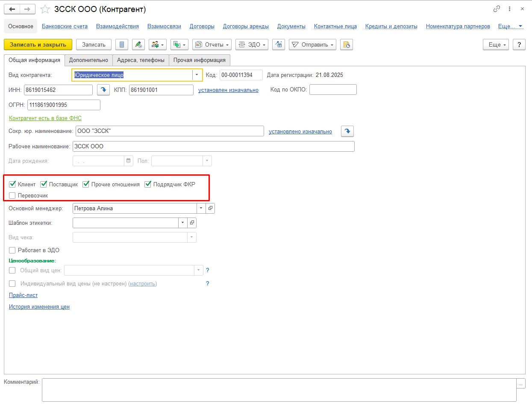
Task: Uncheck the Клиент checkbox
Action: tap(12, 185)
